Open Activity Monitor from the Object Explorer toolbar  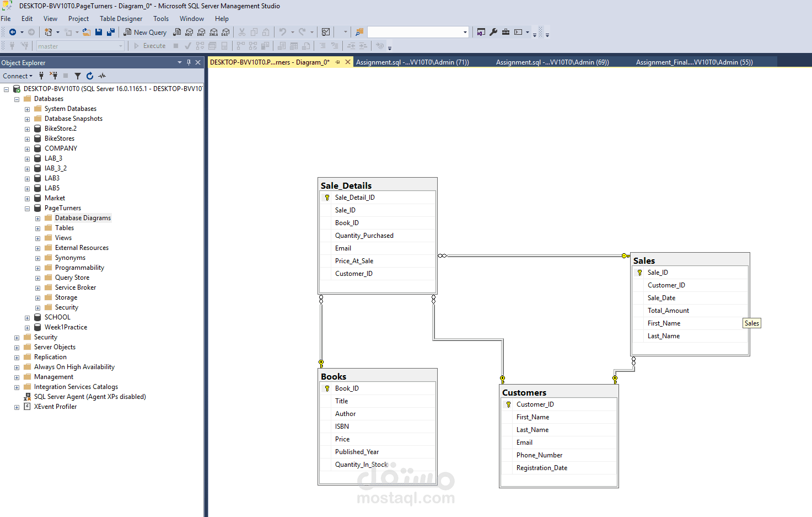(x=102, y=76)
